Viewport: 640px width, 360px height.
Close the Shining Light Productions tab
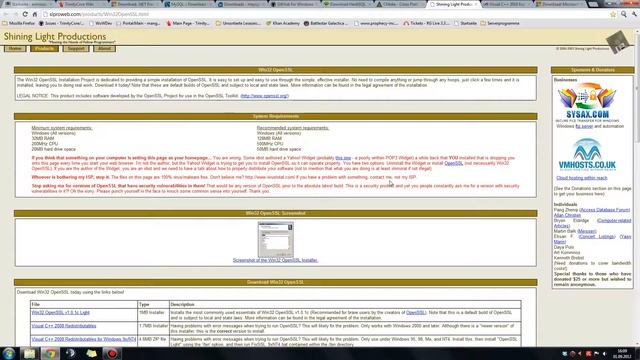(x=476, y=4)
